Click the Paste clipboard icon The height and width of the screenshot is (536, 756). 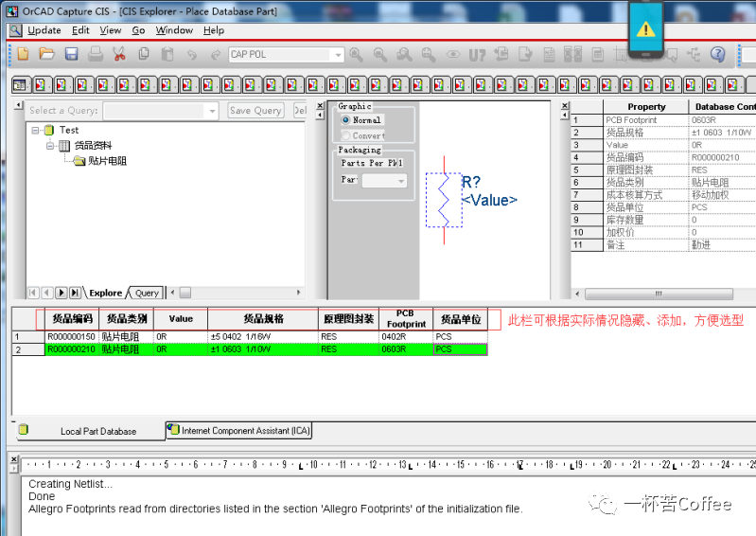click(x=167, y=54)
